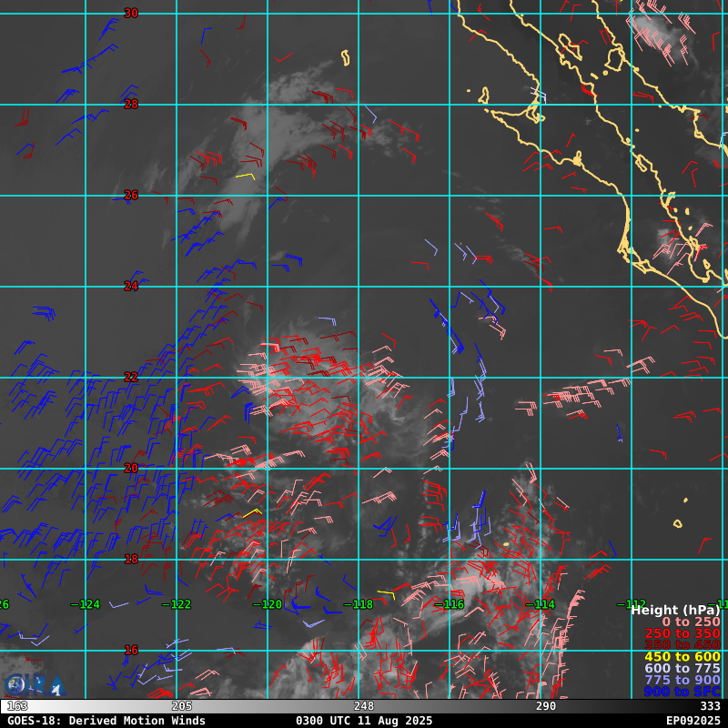Click the 'EP092025' storm identifier

coord(693,721)
